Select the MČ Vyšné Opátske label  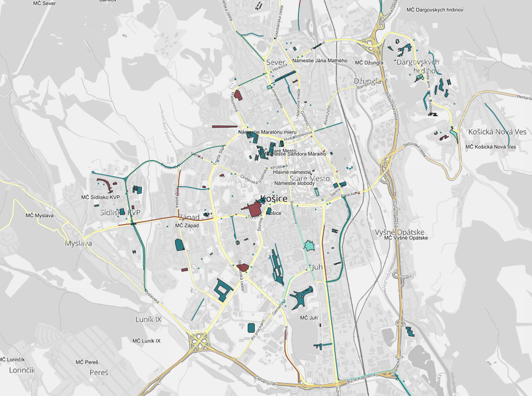[x=406, y=238]
